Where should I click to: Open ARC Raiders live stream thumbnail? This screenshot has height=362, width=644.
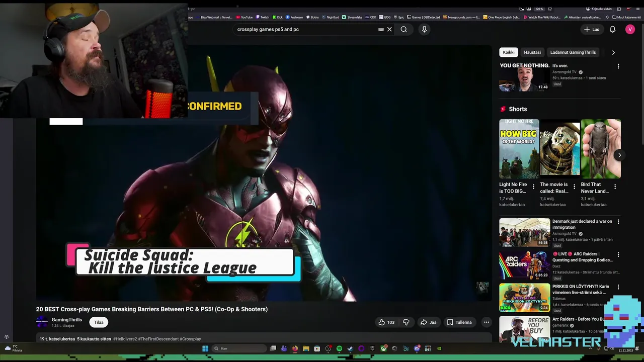pos(524,265)
